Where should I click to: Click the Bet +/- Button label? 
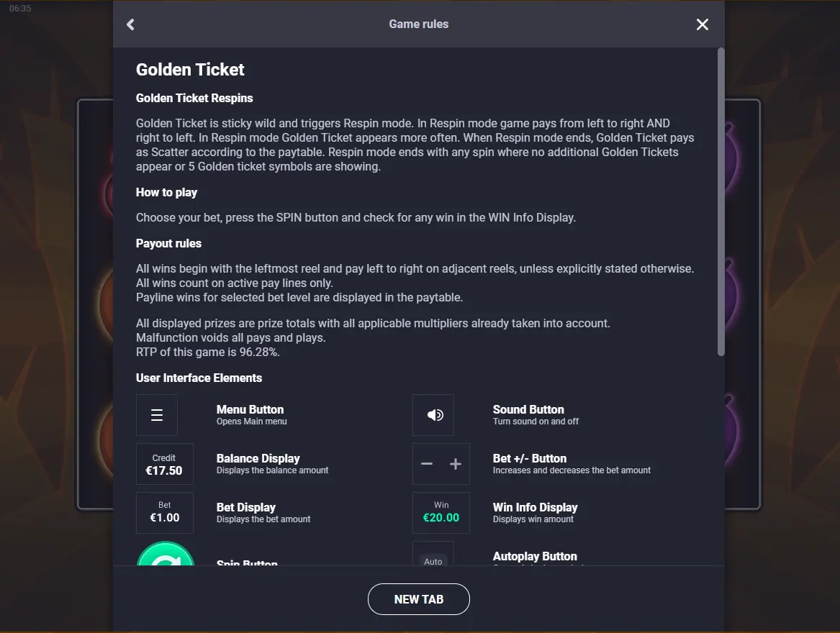coord(529,458)
